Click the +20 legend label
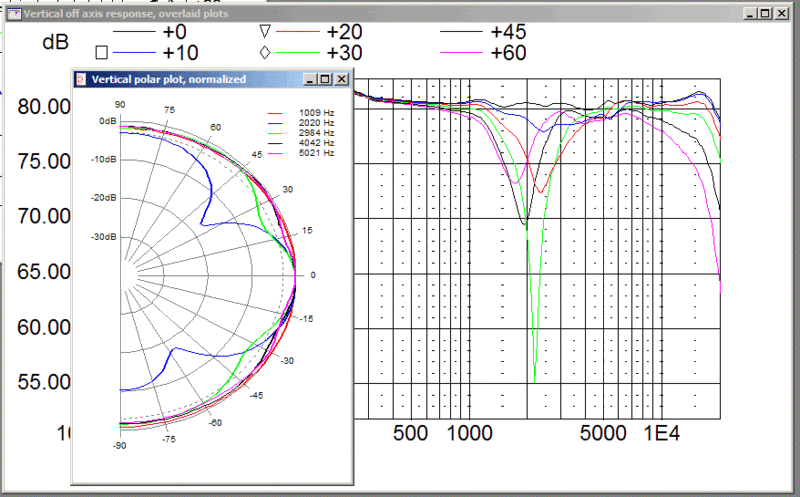Image resolution: width=800 pixels, height=497 pixels. [x=344, y=32]
